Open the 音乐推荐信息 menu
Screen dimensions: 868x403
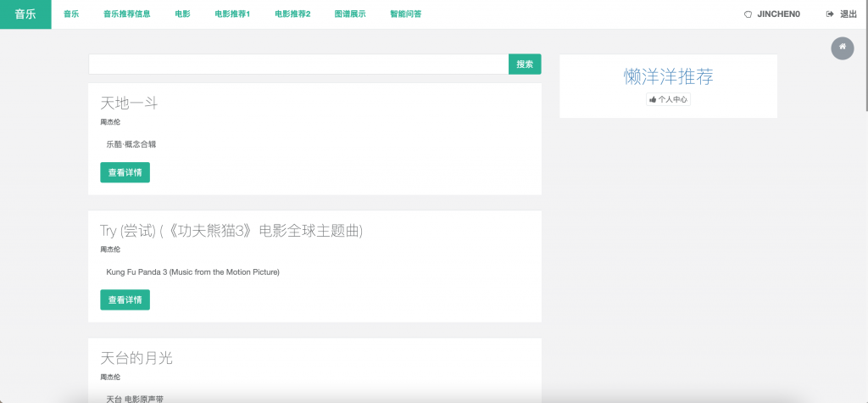coord(127,14)
